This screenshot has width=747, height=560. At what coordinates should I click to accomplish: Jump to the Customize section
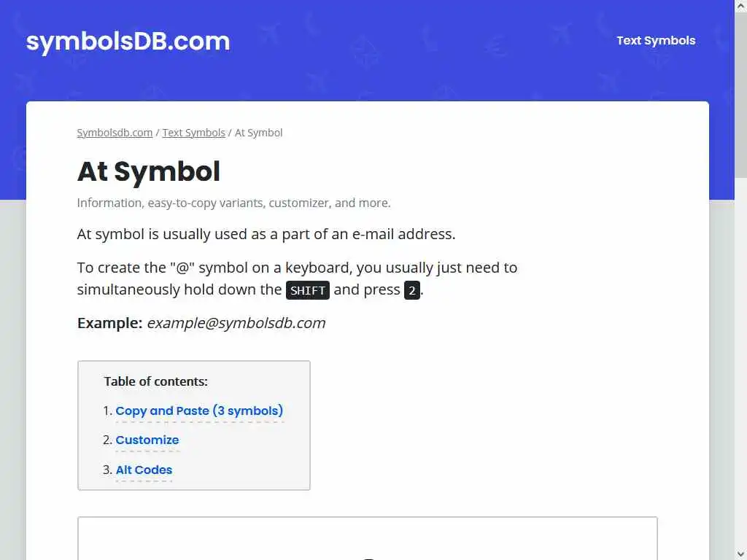tap(147, 440)
